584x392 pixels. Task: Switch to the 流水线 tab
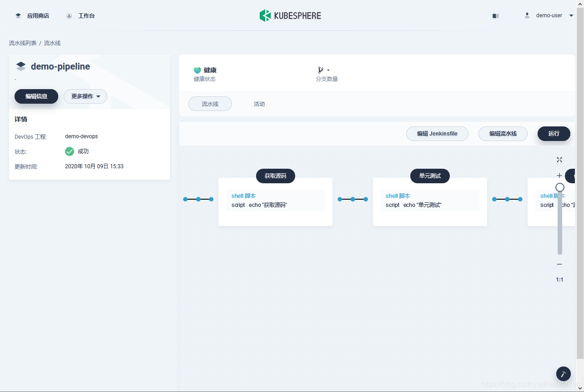[210, 104]
